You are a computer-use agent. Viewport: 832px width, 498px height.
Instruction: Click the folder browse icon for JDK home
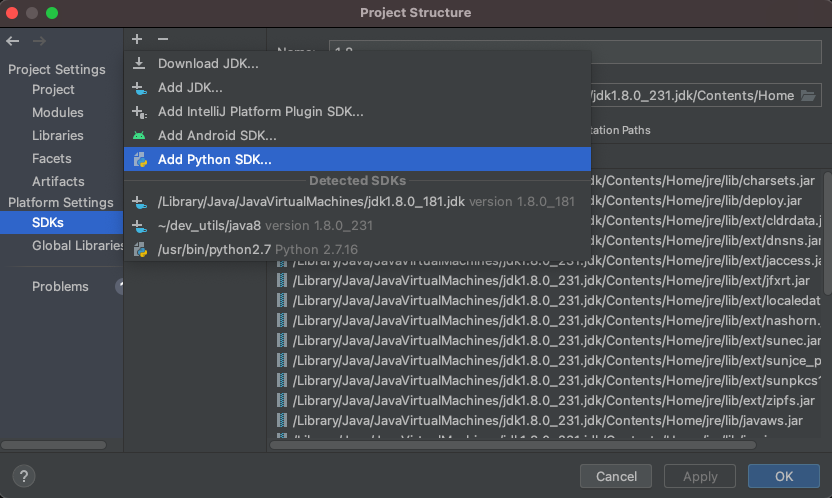pos(808,95)
